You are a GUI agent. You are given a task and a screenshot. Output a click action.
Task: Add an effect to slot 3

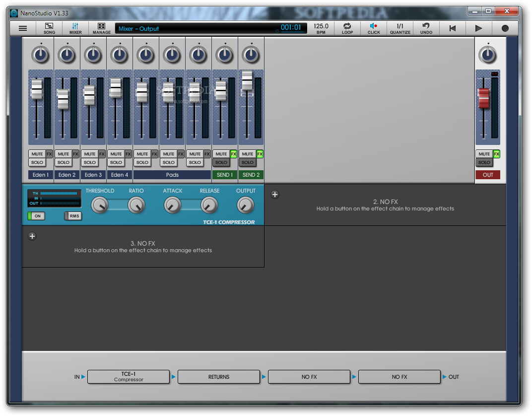click(32, 236)
